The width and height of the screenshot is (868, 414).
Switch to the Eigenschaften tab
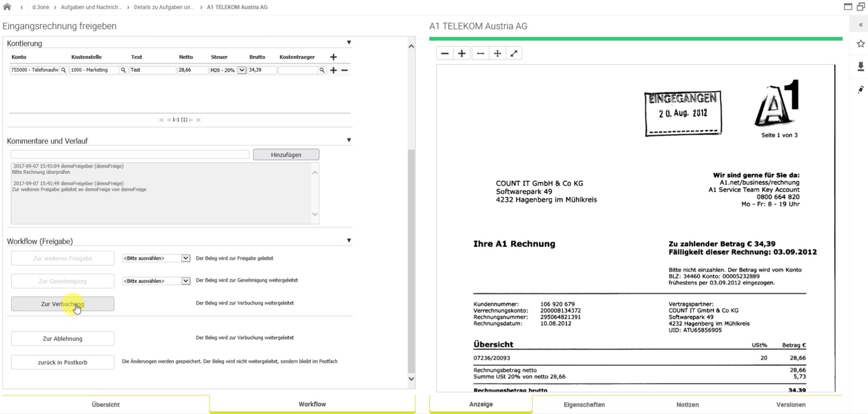[x=584, y=404]
